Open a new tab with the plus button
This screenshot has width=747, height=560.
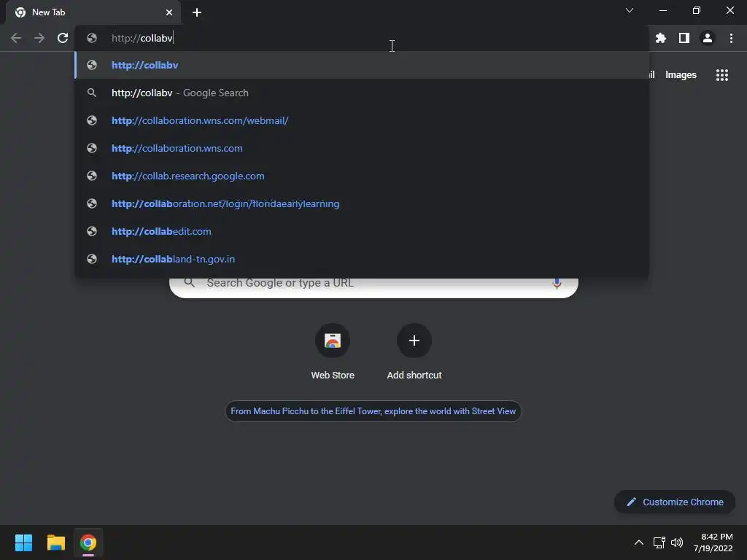[197, 12]
